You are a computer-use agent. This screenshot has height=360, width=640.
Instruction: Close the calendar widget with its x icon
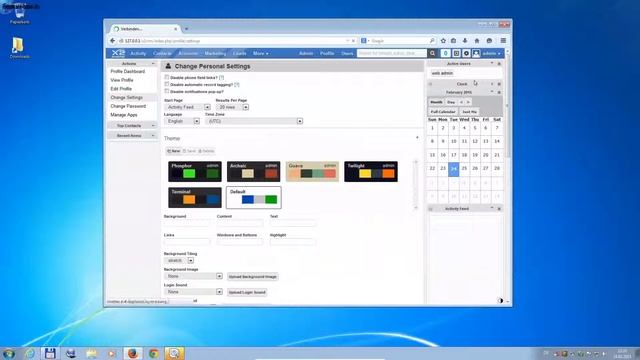coord(499,92)
